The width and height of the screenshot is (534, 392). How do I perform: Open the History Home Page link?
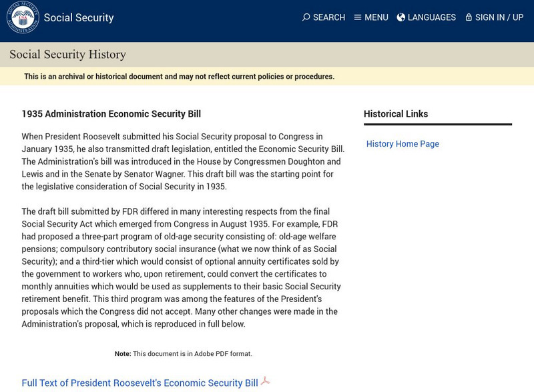tap(403, 144)
